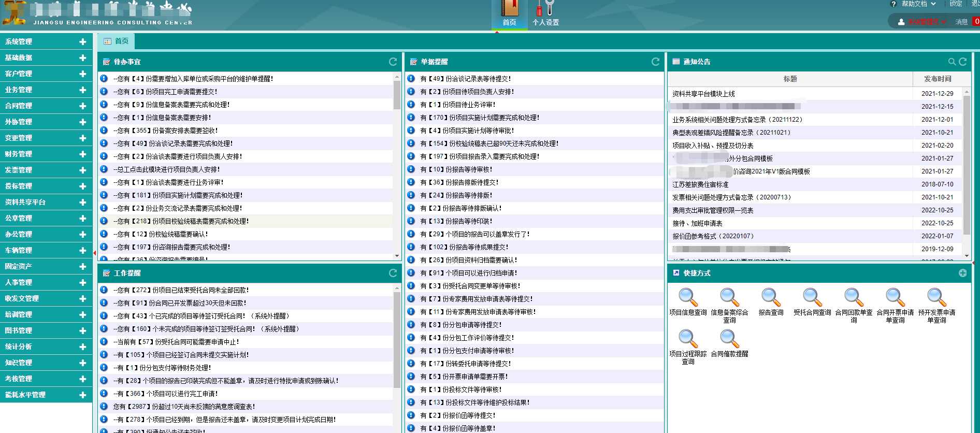Search in the 通知公告 panel
The width and height of the screenshot is (980, 433).
tap(952, 62)
